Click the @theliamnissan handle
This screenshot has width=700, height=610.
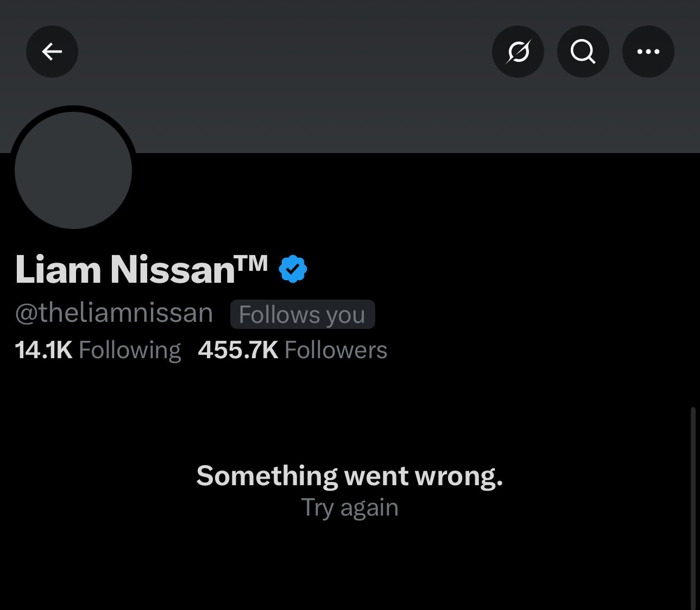coord(114,313)
